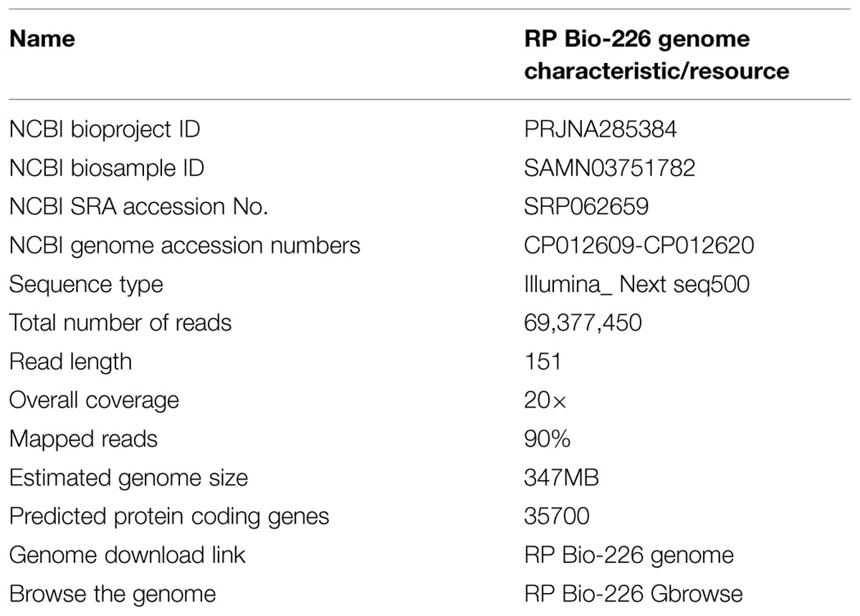The height and width of the screenshot is (616, 860).
Task: Select the read length value 151
Action: [x=543, y=362]
